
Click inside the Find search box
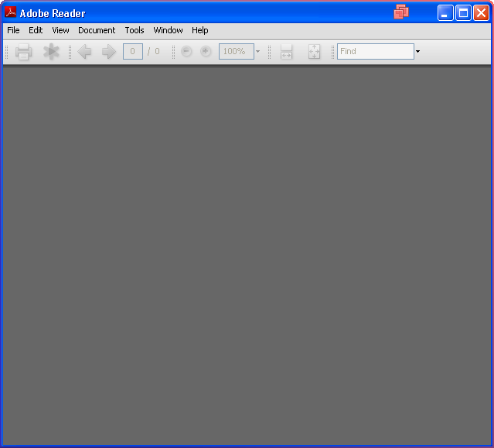tap(376, 51)
